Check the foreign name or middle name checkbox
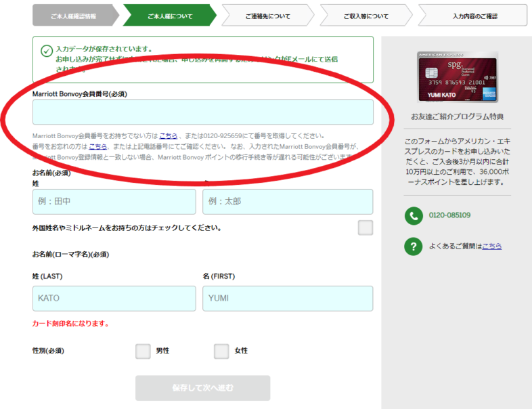532x409 pixels. (365, 228)
